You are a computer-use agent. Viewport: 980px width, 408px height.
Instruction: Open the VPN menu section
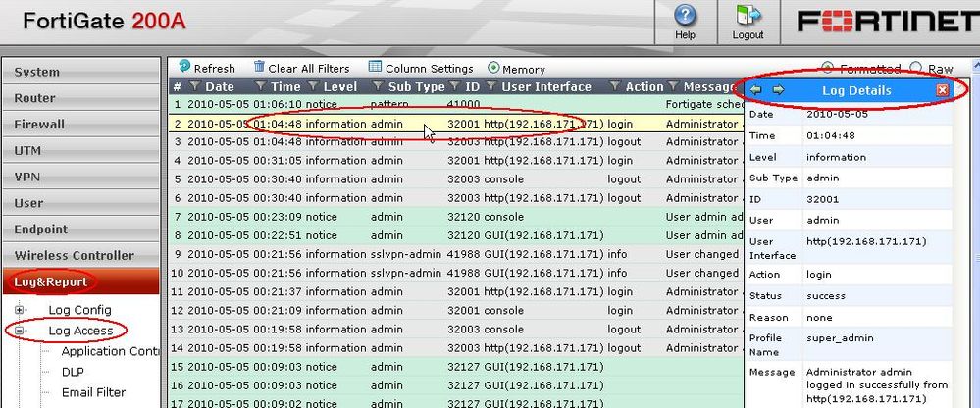[x=81, y=177]
